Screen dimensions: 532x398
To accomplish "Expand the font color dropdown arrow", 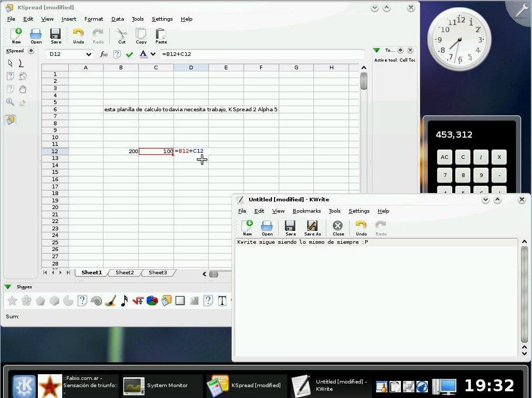I will [153, 54].
